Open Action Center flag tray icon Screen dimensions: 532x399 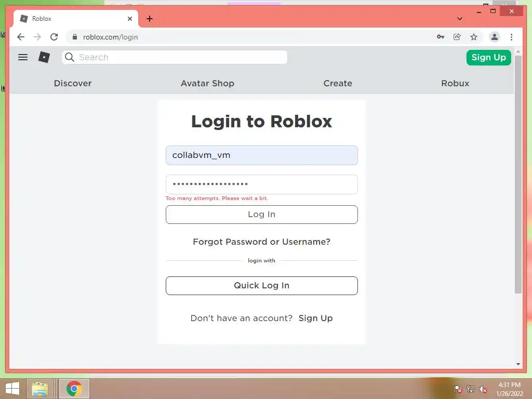458,389
